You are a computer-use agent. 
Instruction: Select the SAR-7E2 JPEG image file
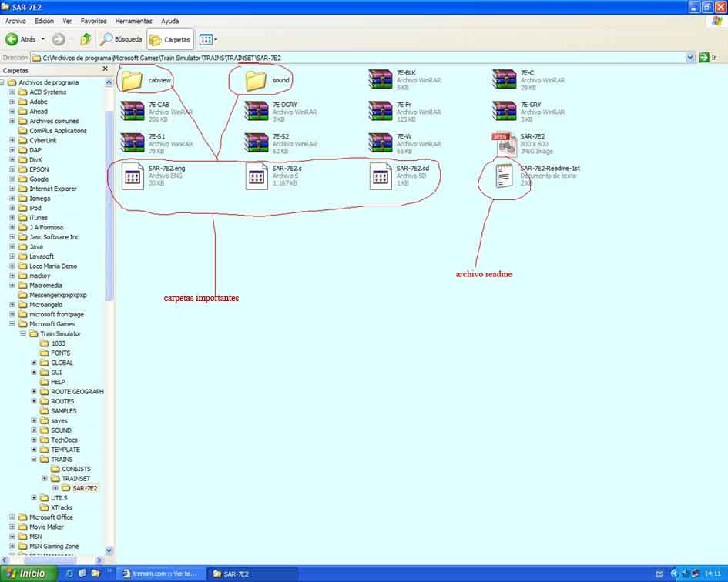tap(505, 144)
